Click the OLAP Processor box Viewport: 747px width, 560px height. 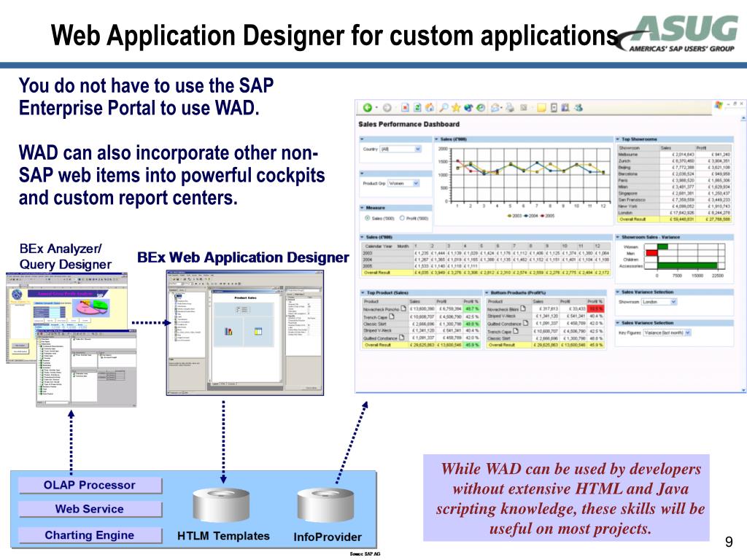[x=90, y=485]
